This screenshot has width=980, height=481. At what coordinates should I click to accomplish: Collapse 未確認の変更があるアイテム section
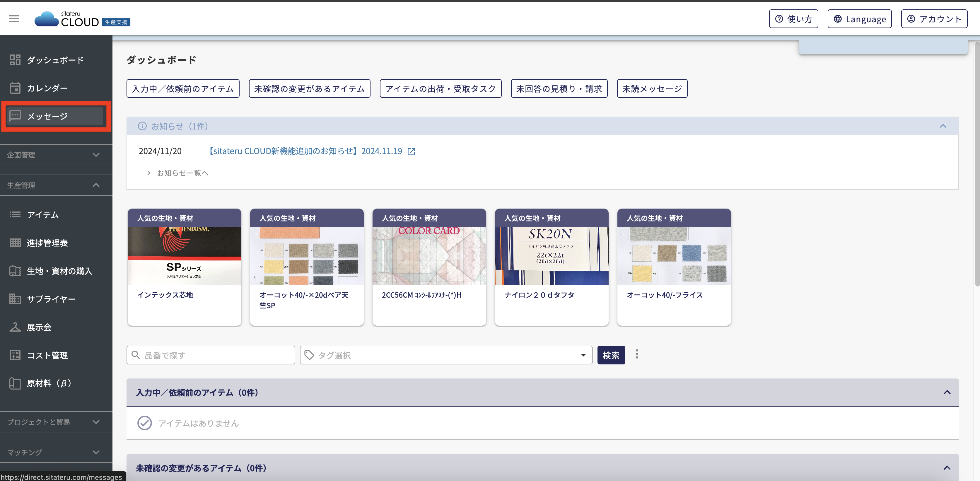[x=947, y=468]
